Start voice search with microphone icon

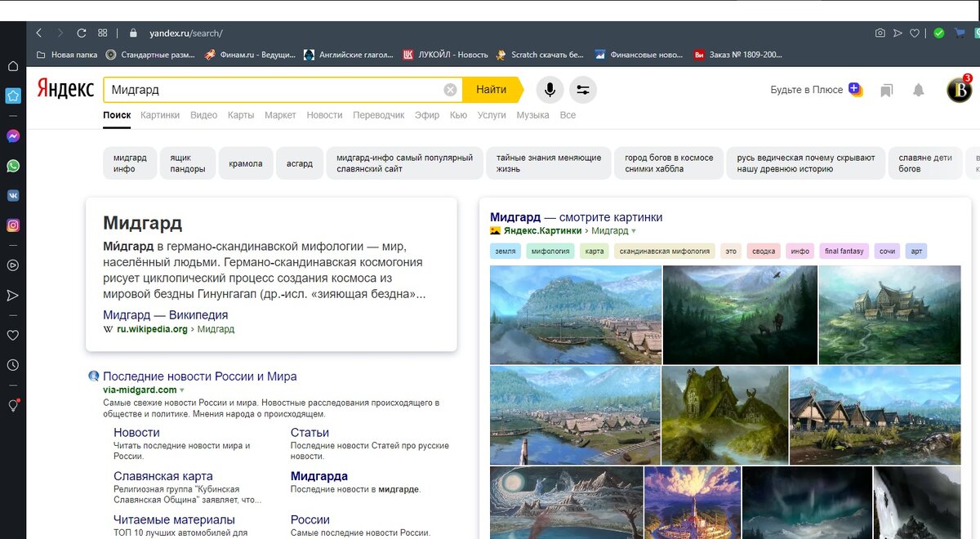pos(550,90)
